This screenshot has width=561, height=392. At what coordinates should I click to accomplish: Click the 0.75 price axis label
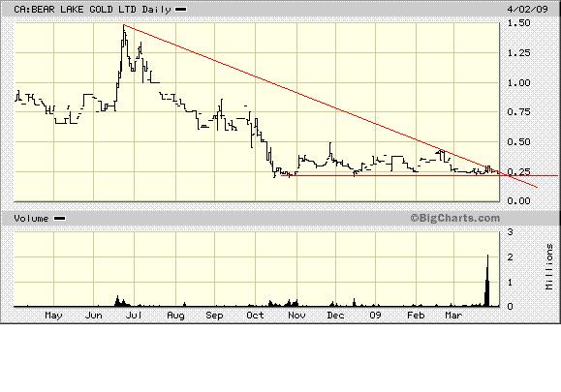(x=518, y=112)
